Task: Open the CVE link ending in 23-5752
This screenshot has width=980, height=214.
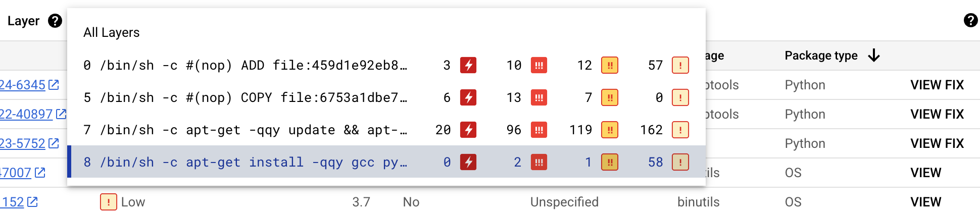Action: (23, 143)
